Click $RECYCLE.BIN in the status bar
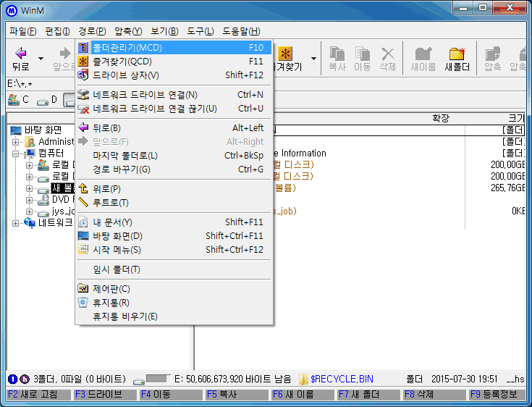This screenshot has height=407, width=532. (342, 379)
